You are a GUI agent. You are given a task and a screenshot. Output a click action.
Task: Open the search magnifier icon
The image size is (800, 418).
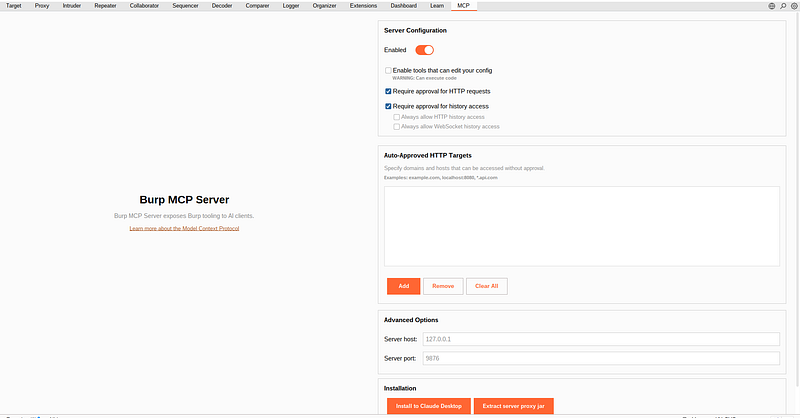tap(783, 6)
